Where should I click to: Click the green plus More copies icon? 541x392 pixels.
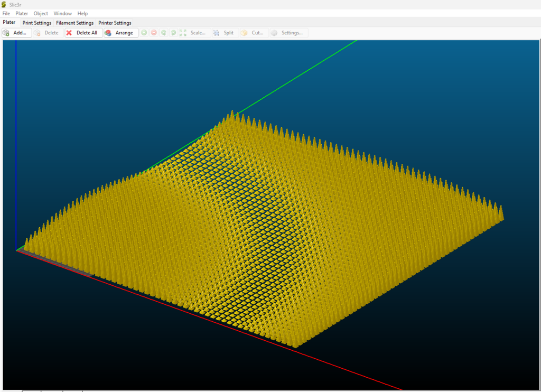(144, 33)
